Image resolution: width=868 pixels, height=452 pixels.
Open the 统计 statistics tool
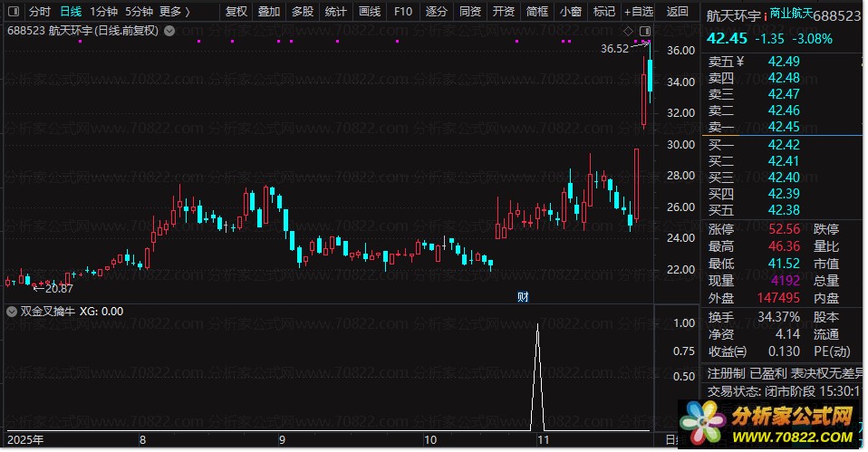tap(336, 11)
